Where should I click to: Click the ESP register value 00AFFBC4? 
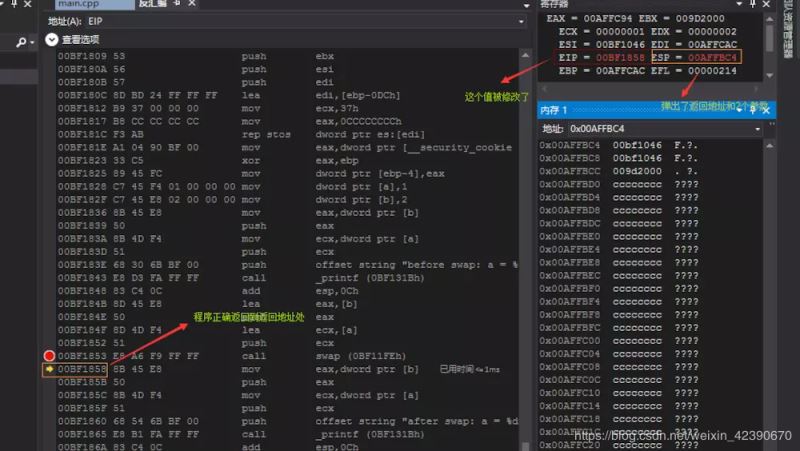coord(712,58)
